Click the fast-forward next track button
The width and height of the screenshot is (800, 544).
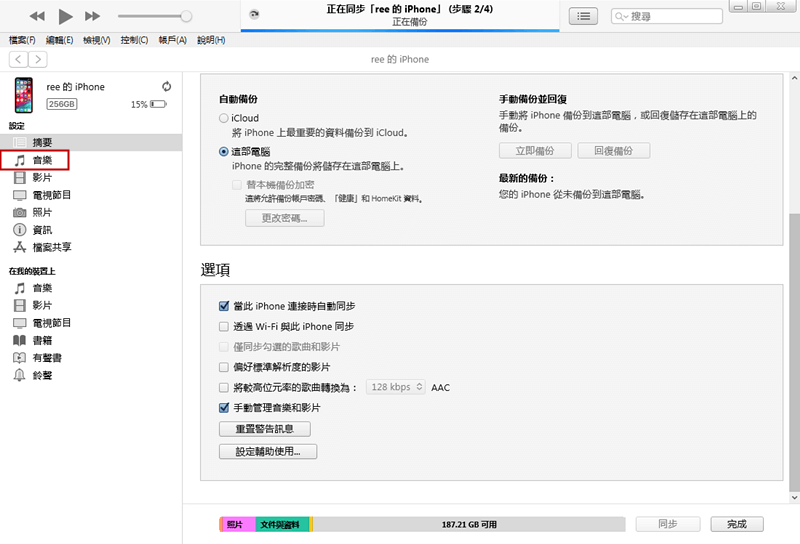pos(92,16)
